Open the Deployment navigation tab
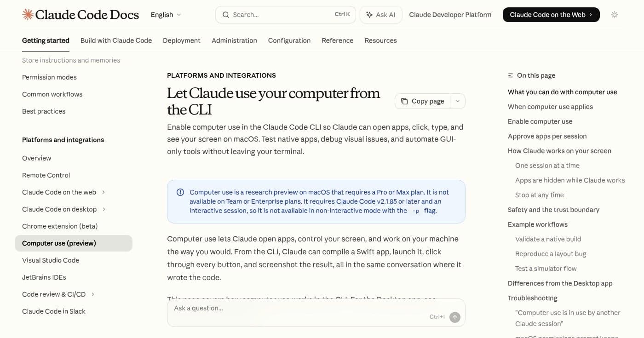644x338 pixels. click(181, 40)
